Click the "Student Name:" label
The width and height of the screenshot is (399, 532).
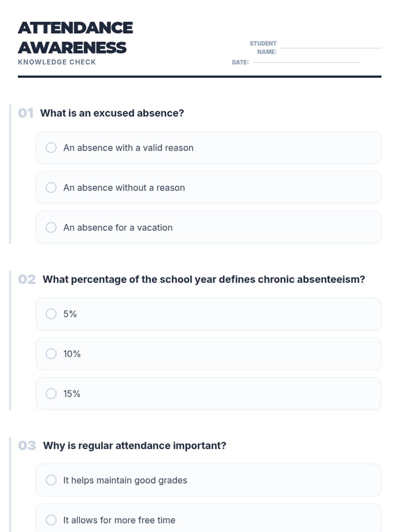coord(264,48)
